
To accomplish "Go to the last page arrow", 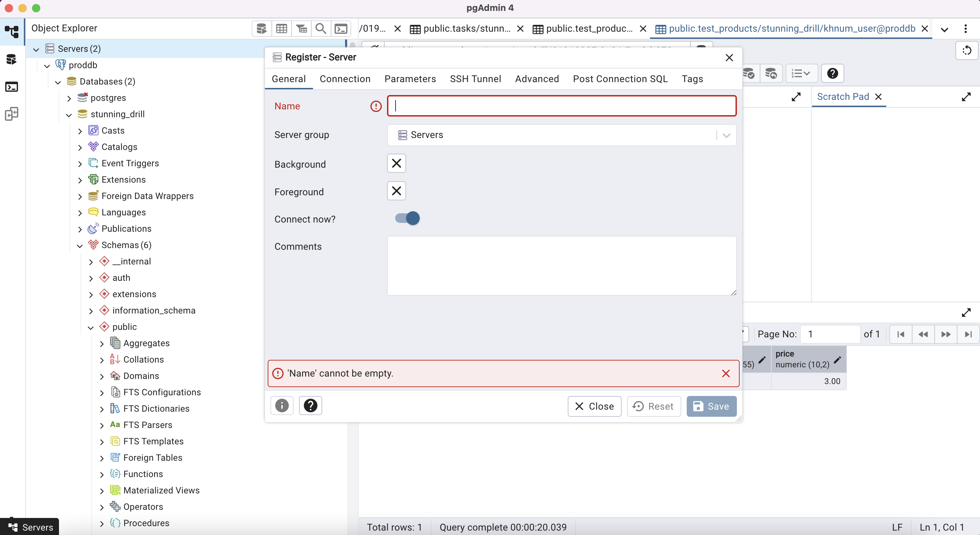I will point(968,334).
